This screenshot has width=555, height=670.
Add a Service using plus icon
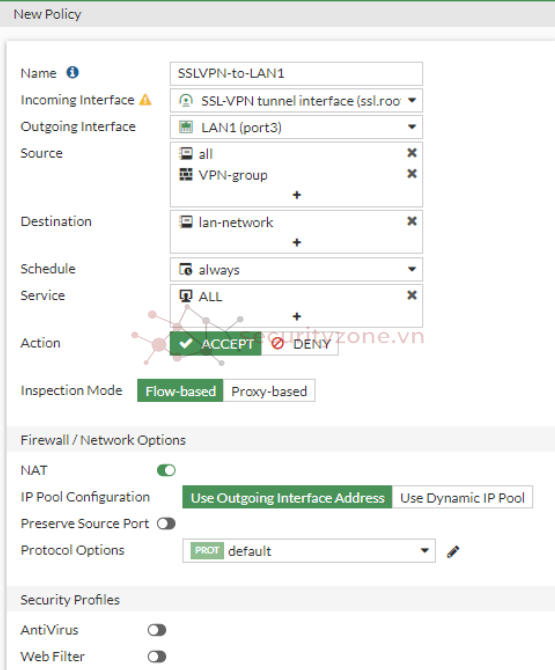297,317
